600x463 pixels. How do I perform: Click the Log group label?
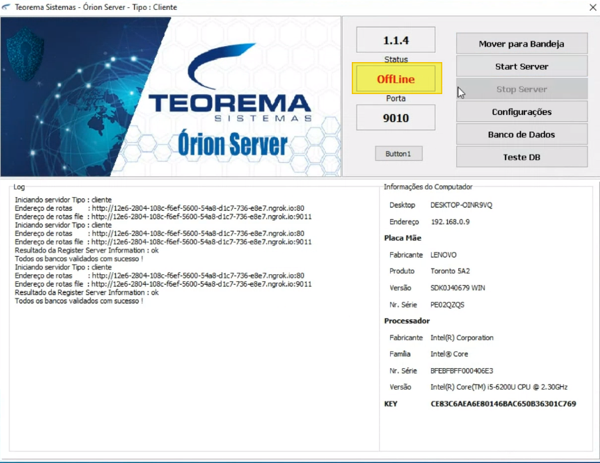tap(19, 187)
